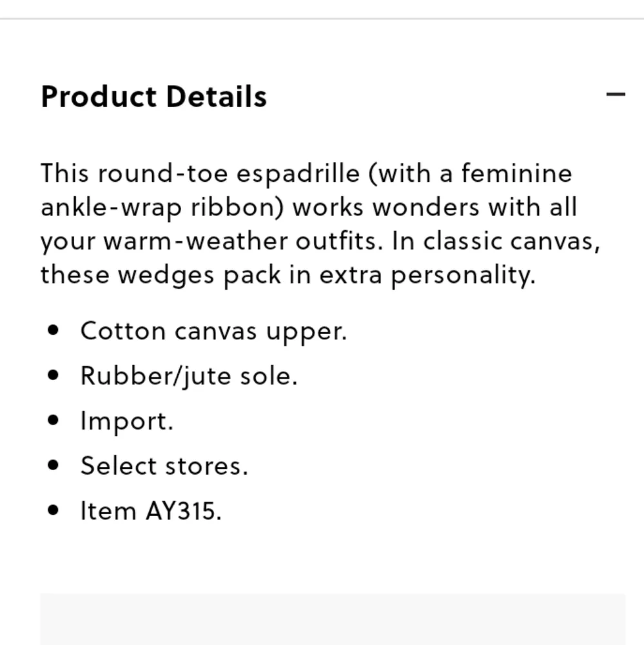Click the gray panel below the item list
The height and width of the screenshot is (645, 644).
pos(333,619)
